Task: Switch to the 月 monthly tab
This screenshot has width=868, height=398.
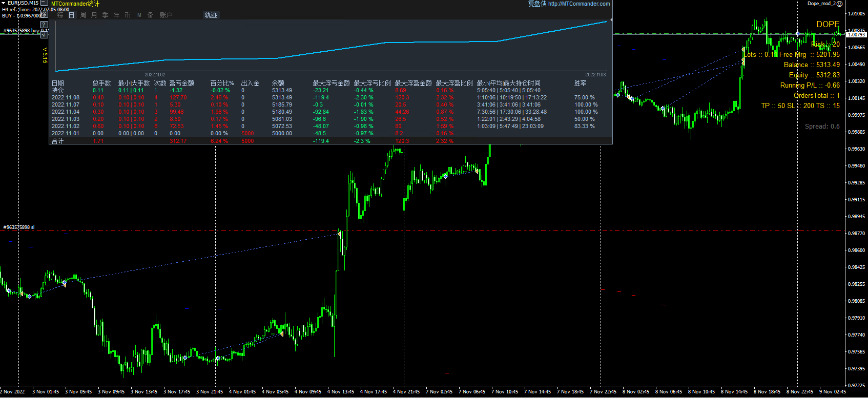Action: pos(94,15)
